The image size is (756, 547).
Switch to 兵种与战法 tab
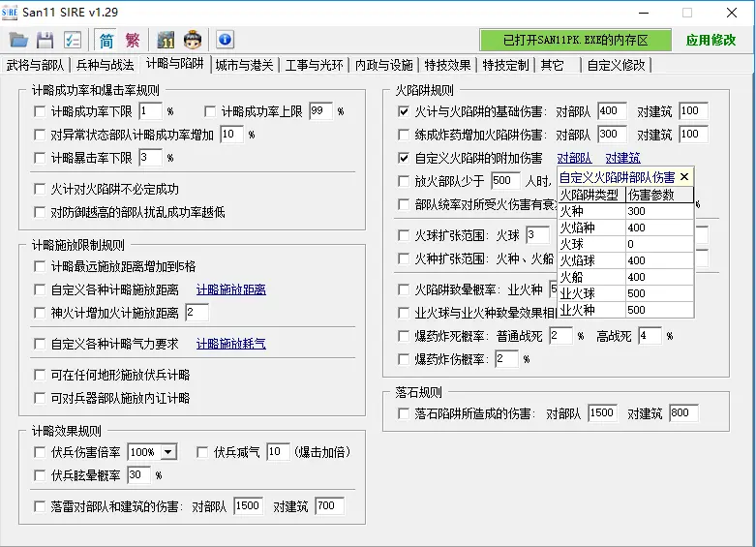(106, 65)
